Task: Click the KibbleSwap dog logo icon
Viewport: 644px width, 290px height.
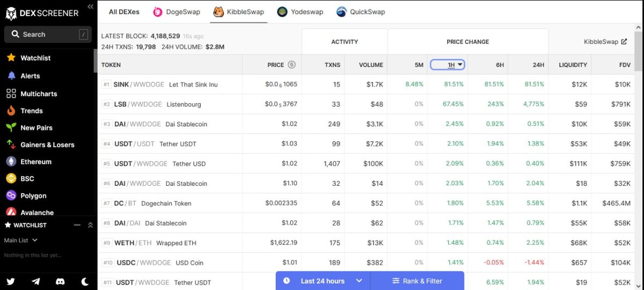Action: pos(218,12)
